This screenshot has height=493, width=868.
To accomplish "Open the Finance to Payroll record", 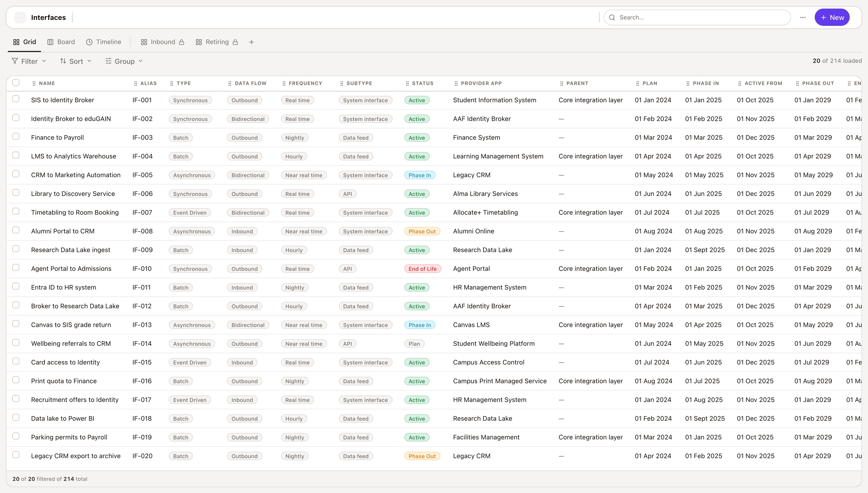I will (x=57, y=138).
